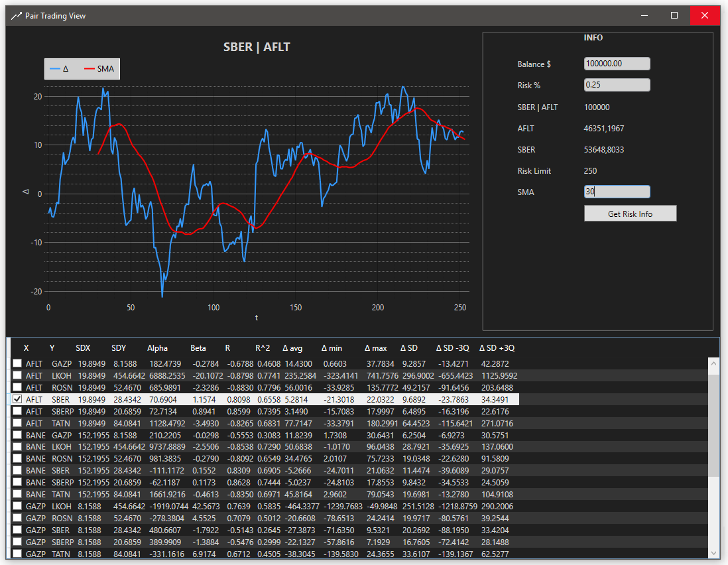Maximize the Pair Trading View window

(674, 15)
